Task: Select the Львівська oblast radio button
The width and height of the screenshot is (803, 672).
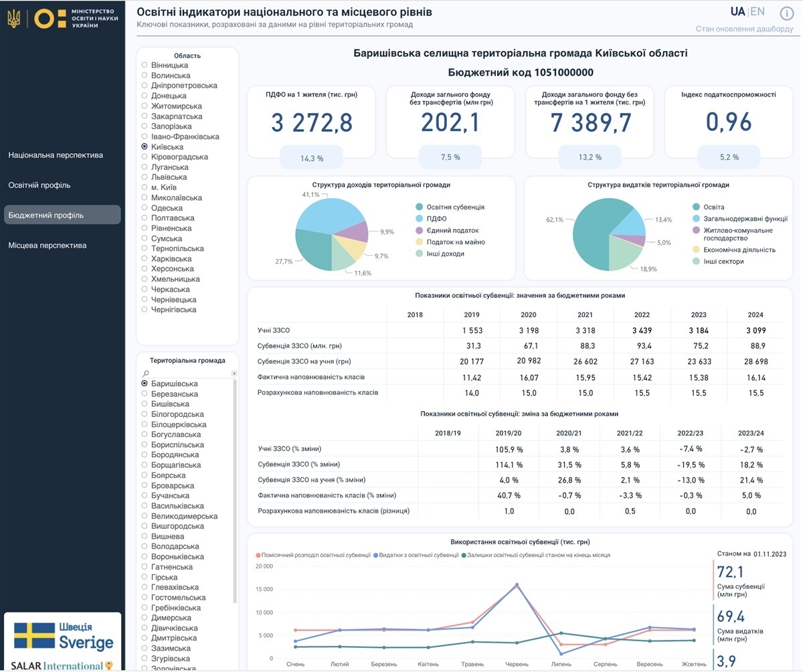Action: (145, 177)
